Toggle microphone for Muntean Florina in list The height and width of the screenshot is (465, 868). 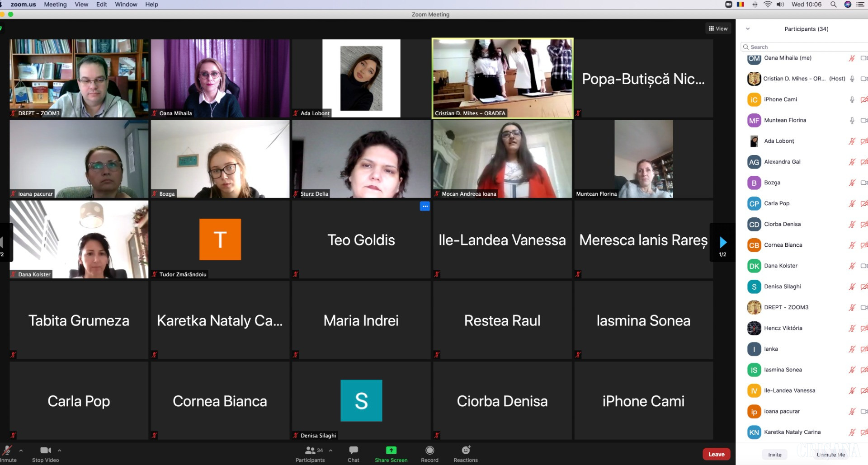point(852,120)
